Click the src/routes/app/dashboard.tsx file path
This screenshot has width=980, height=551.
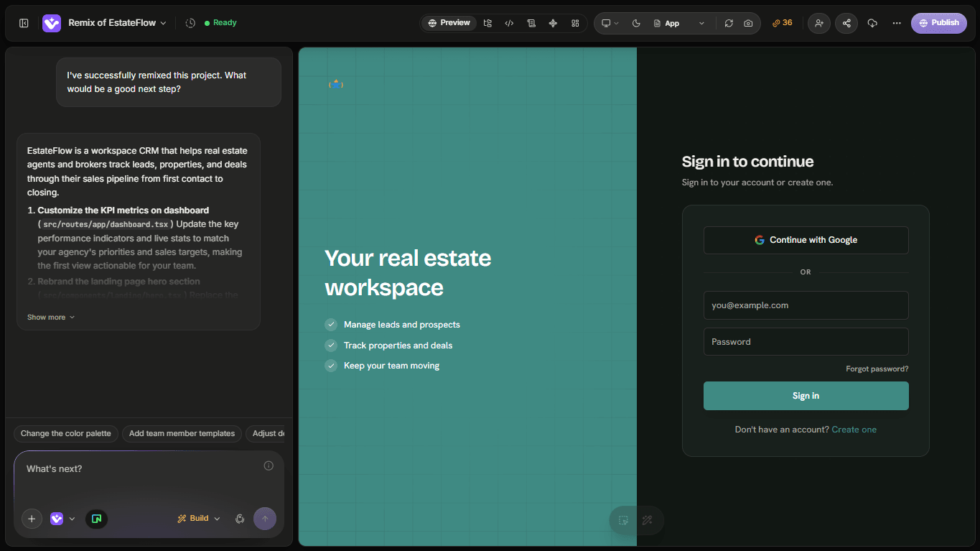(x=106, y=225)
